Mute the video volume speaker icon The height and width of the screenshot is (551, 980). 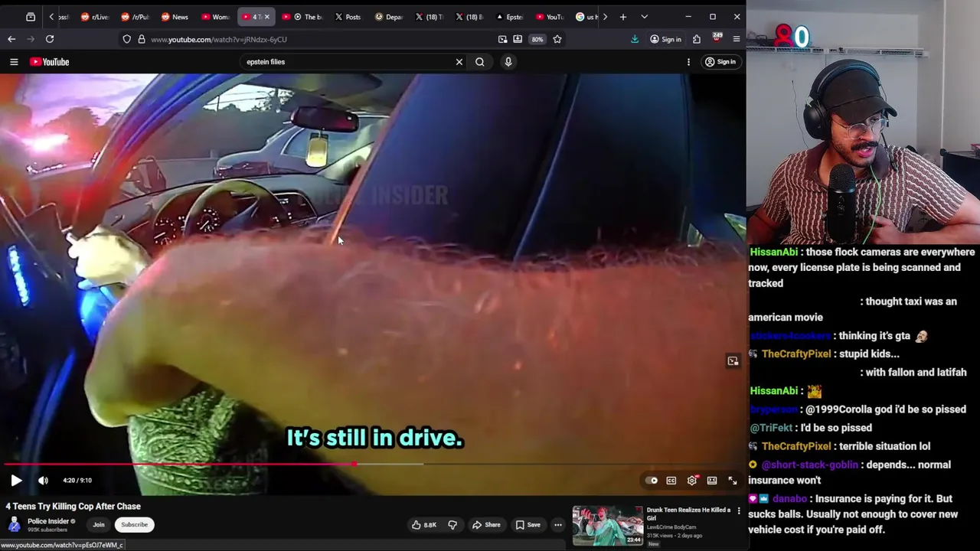43,481
